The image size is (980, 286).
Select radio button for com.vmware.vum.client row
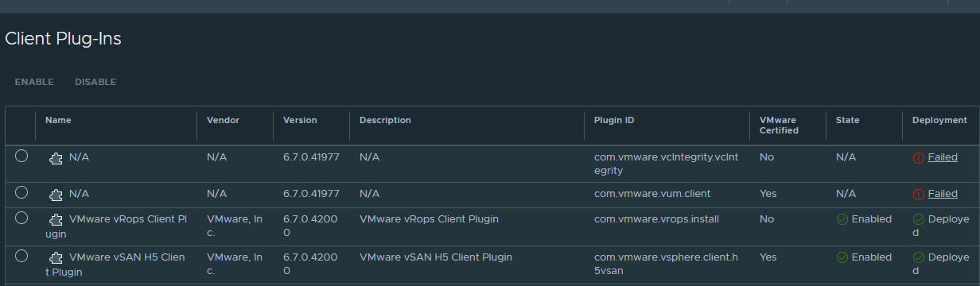(21, 192)
